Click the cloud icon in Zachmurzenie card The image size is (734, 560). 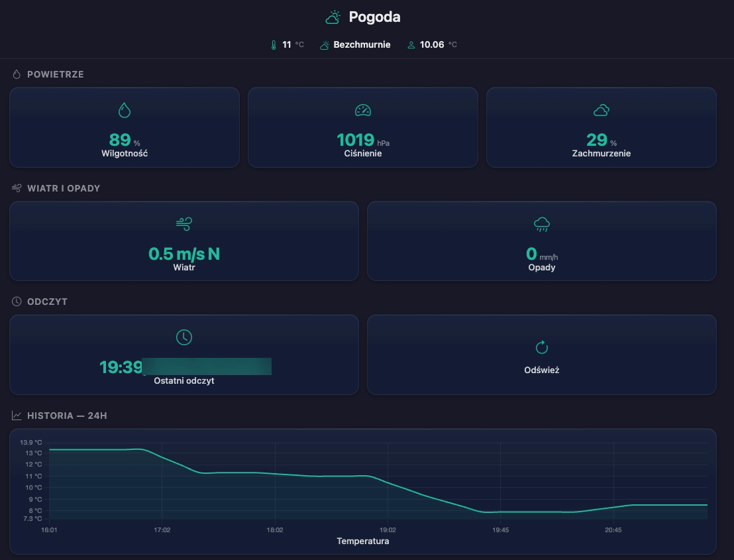pos(602,111)
